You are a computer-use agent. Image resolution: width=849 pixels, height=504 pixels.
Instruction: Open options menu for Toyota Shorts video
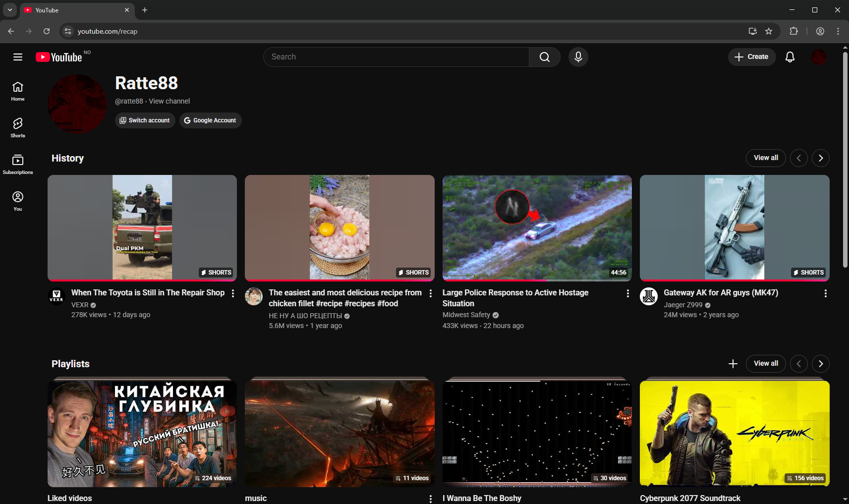pyautogui.click(x=233, y=293)
